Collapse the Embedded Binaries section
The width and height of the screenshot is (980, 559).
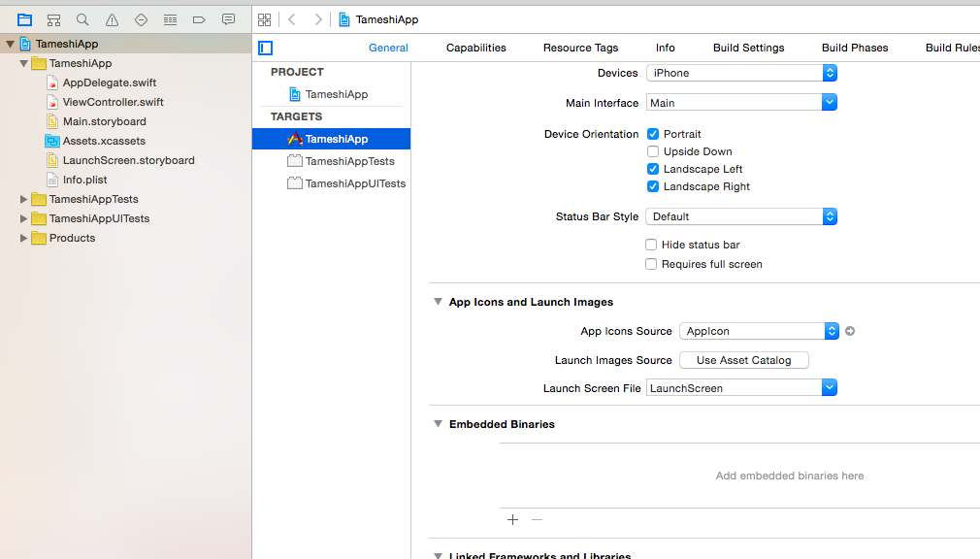click(438, 424)
